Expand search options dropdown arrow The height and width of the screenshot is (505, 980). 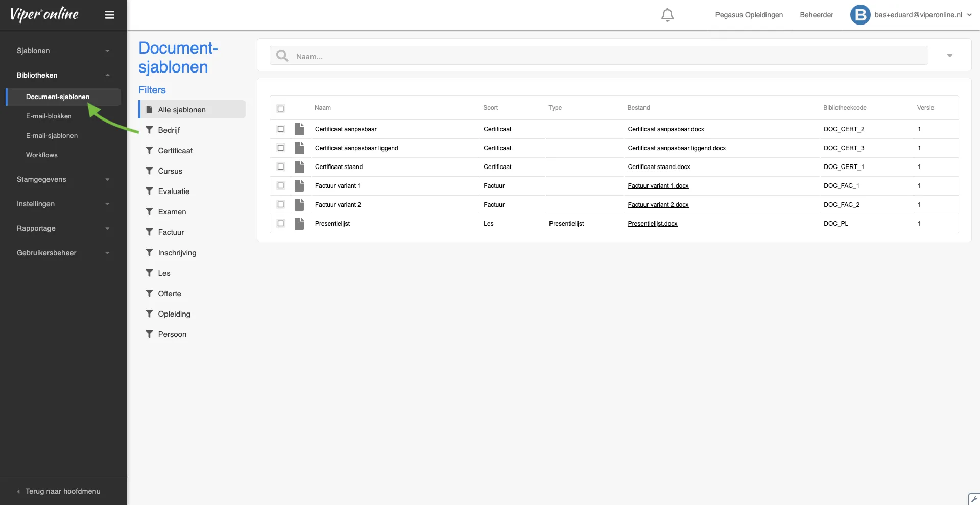coord(949,56)
